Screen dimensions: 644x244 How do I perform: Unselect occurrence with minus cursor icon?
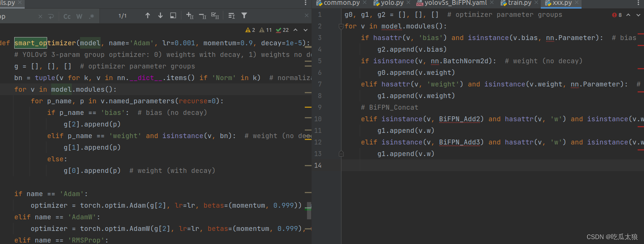coord(203,16)
